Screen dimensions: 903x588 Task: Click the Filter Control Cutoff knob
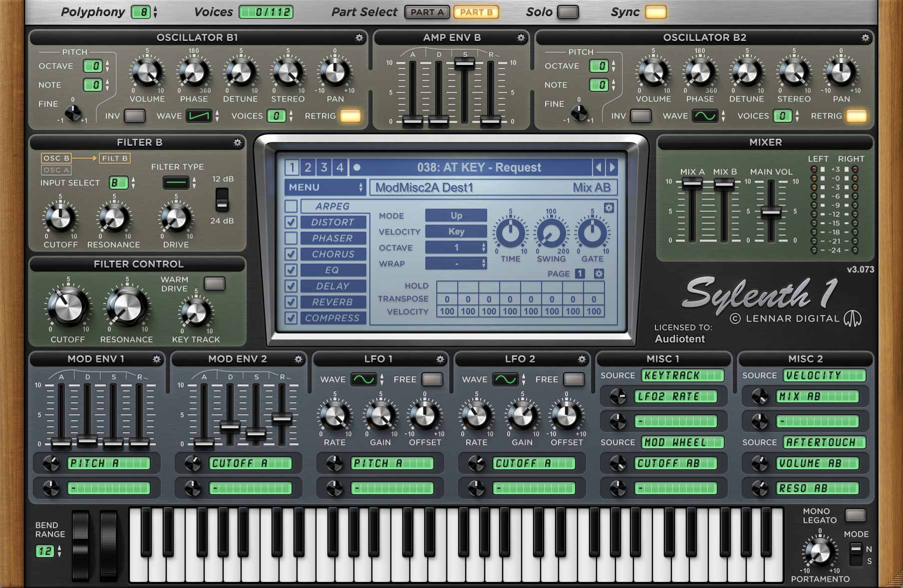click(68, 306)
